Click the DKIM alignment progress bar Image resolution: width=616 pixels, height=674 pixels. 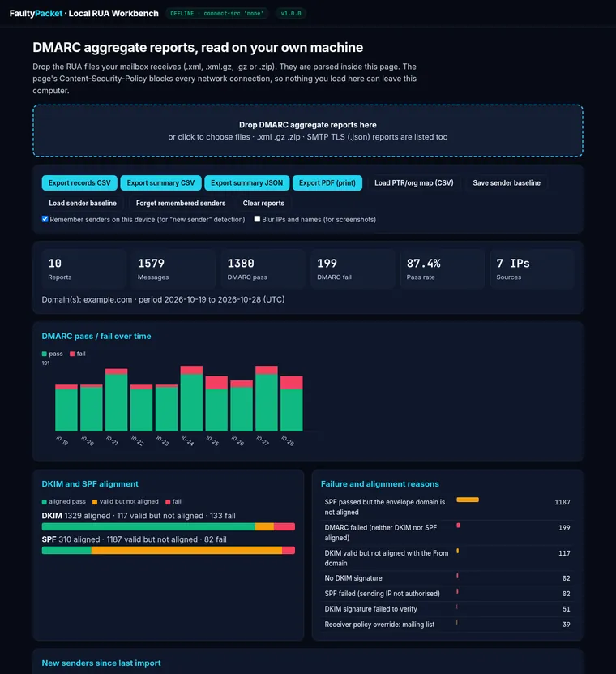tap(169, 526)
